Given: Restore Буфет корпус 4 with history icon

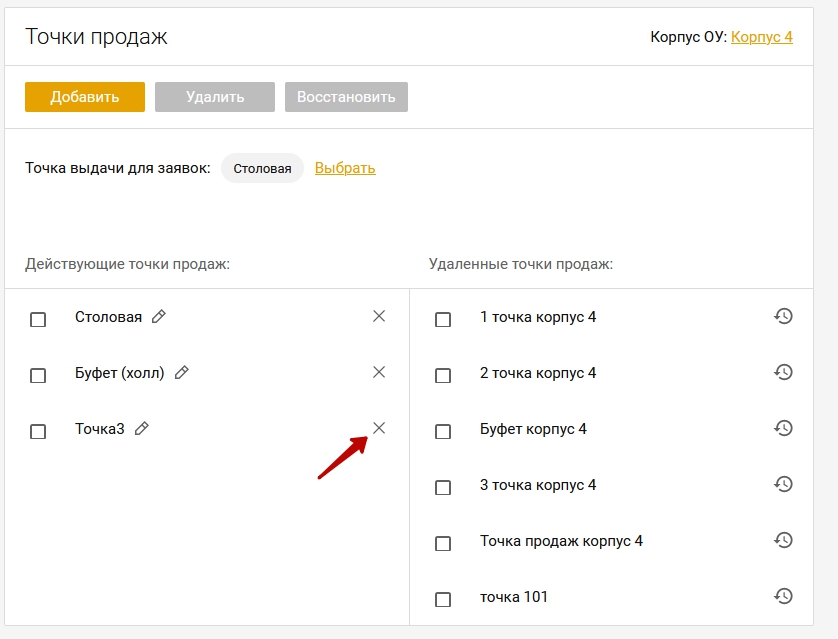Looking at the screenshot, I should point(783,428).
